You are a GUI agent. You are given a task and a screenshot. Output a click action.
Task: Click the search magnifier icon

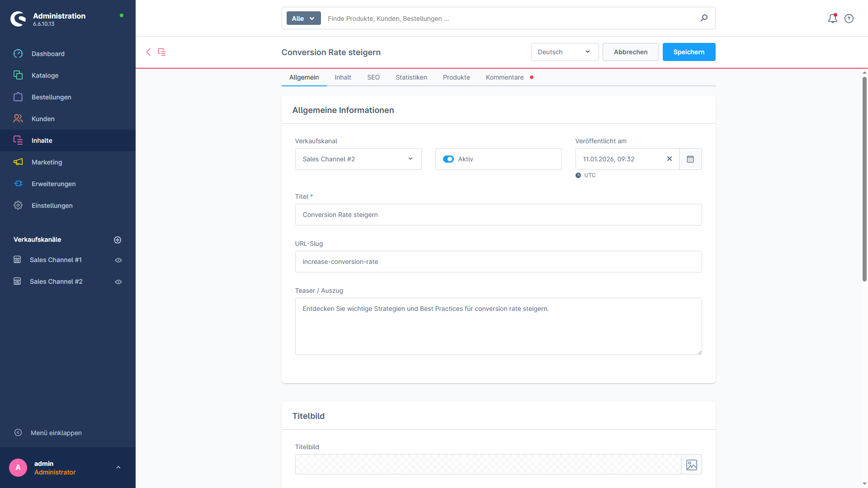coord(704,18)
